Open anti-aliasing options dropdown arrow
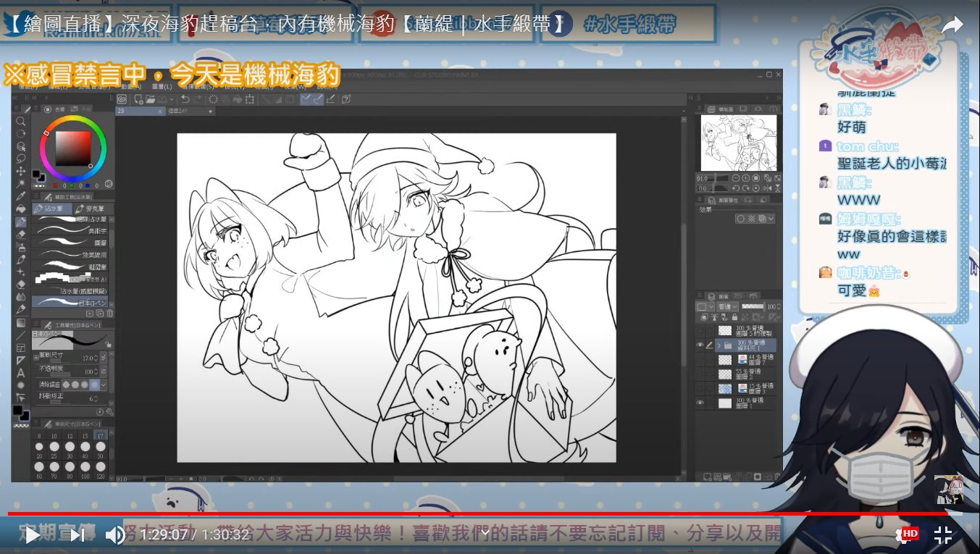 point(104,384)
